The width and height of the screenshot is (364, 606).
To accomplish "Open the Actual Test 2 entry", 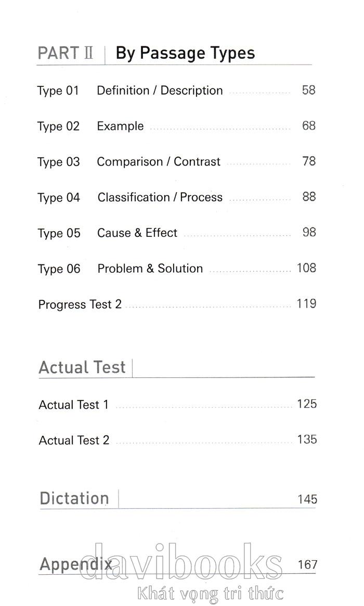I will click(74, 440).
